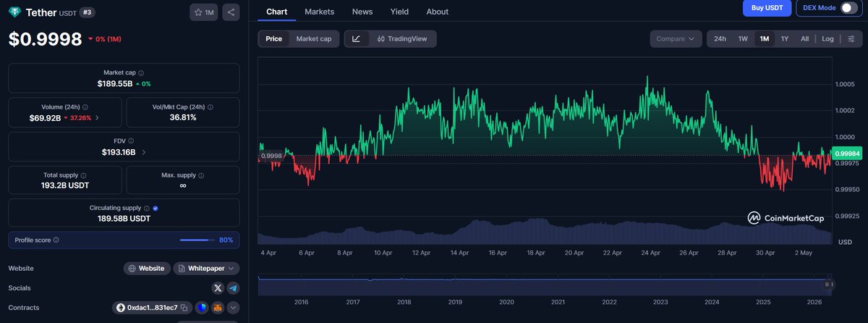
Task: Expand the Whitepaper dropdown
Action: pos(207,268)
